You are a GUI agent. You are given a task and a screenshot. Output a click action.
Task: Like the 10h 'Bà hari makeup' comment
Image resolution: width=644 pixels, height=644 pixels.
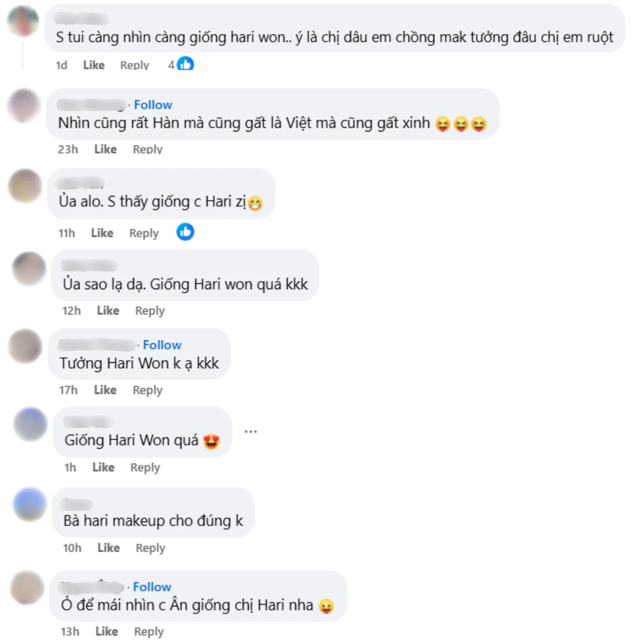pyautogui.click(x=108, y=548)
